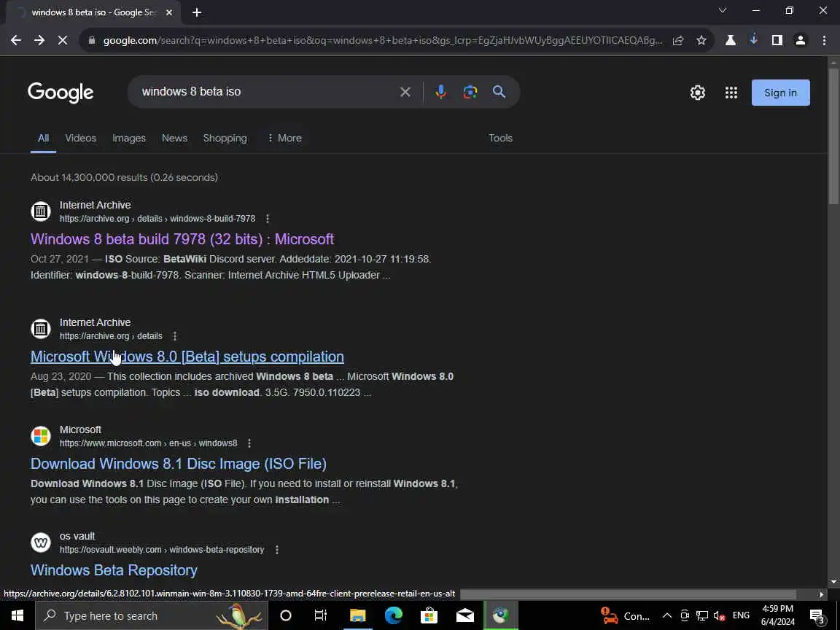Click the vertical page scrollbar thumb
Viewport: 840px width, 630px height.
833,135
